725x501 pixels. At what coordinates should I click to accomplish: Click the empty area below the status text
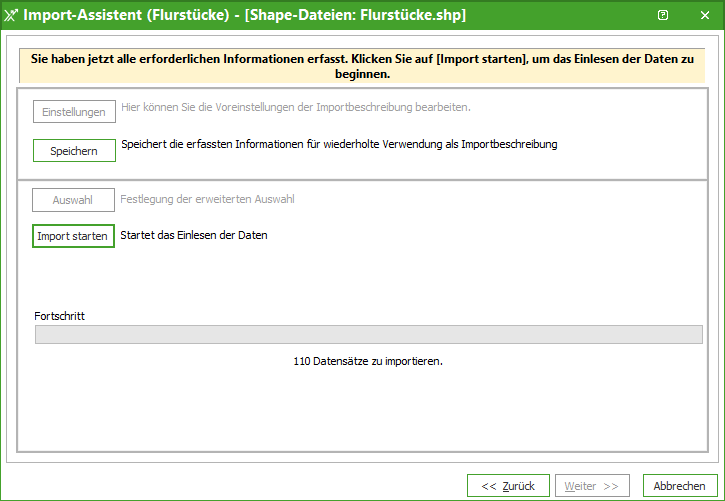coord(368,410)
